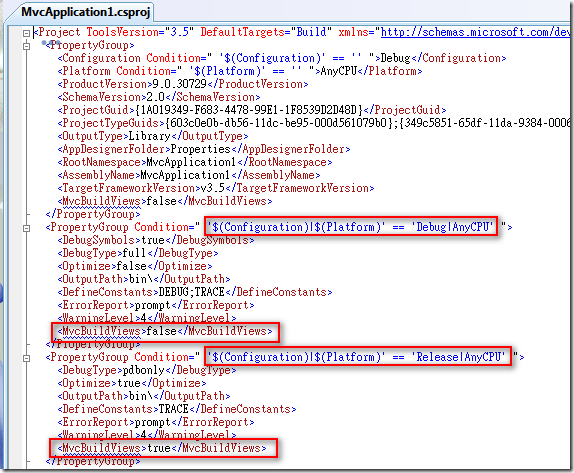
Task: Click DefaultTargets Build attribute
Action: [x=266, y=32]
